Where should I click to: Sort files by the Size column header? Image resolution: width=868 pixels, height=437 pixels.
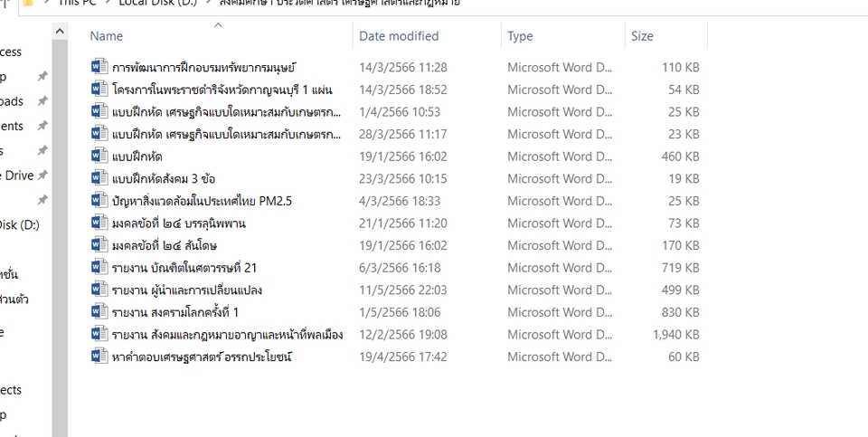[x=642, y=36]
